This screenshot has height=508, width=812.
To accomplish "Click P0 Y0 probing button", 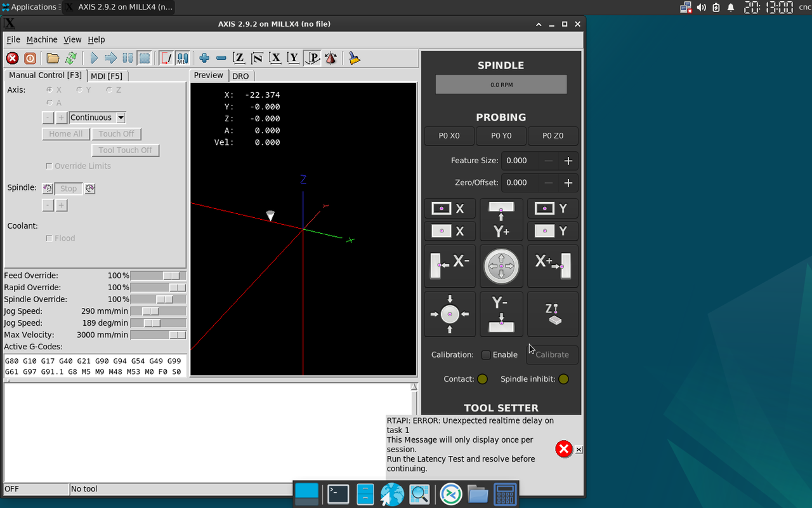I will coord(501,136).
